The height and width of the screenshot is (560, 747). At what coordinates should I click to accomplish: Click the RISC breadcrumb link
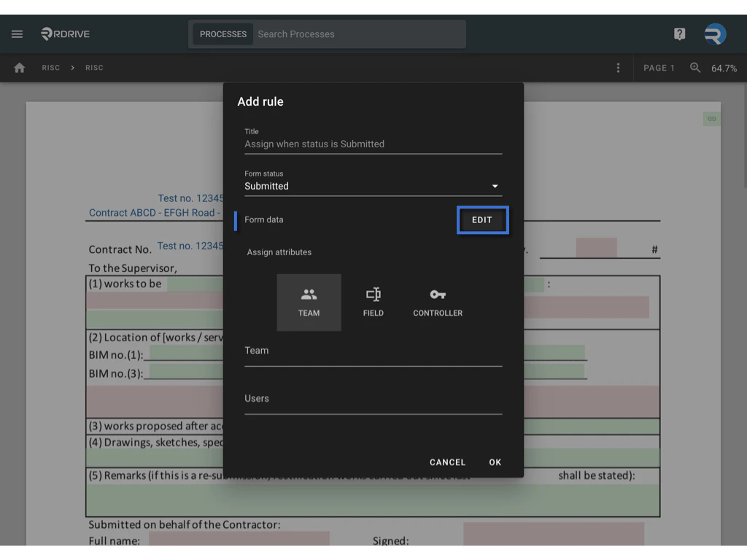coord(51,67)
